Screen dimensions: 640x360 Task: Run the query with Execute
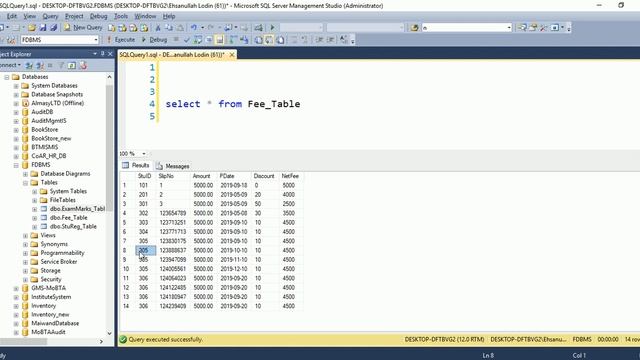click(x=121, y=40)
